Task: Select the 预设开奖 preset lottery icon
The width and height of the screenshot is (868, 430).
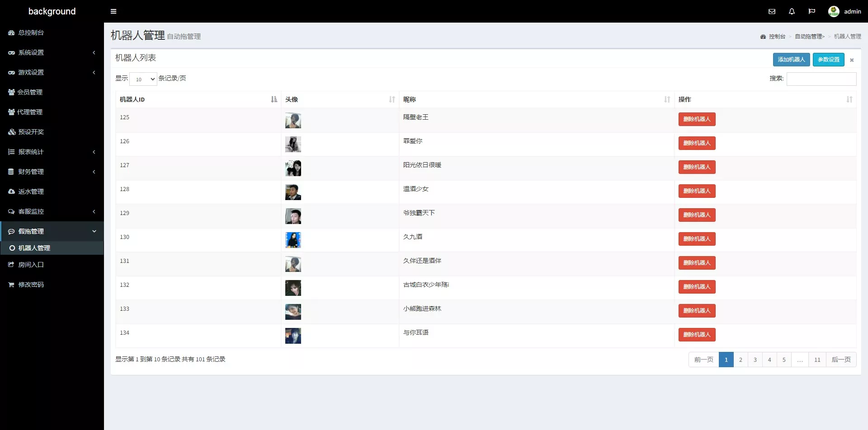Action: 11,132
